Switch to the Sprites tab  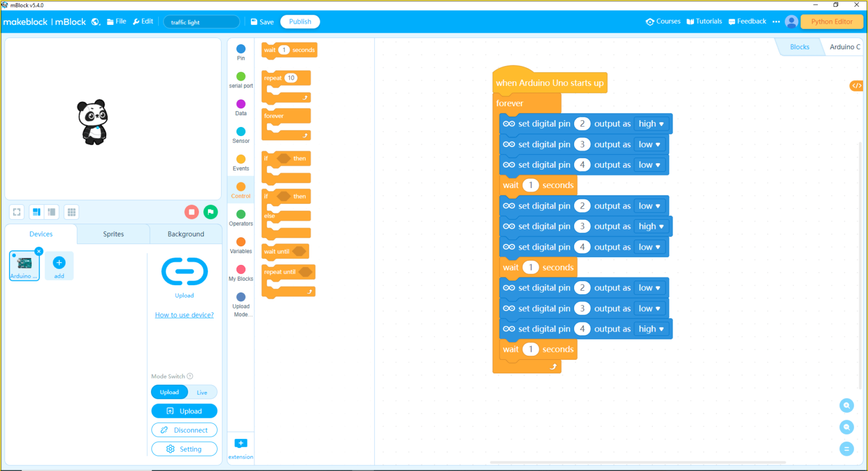click(113, 234)
